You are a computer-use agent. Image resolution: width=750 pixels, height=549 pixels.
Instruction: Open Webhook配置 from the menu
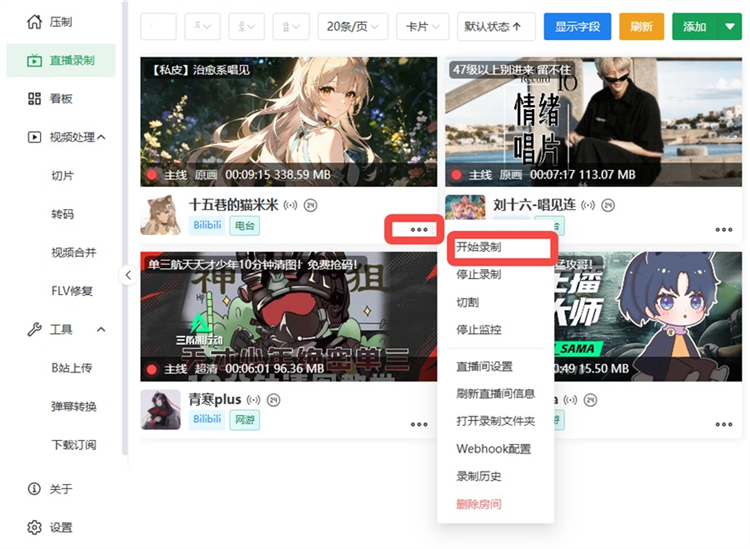tap(496, 449)
